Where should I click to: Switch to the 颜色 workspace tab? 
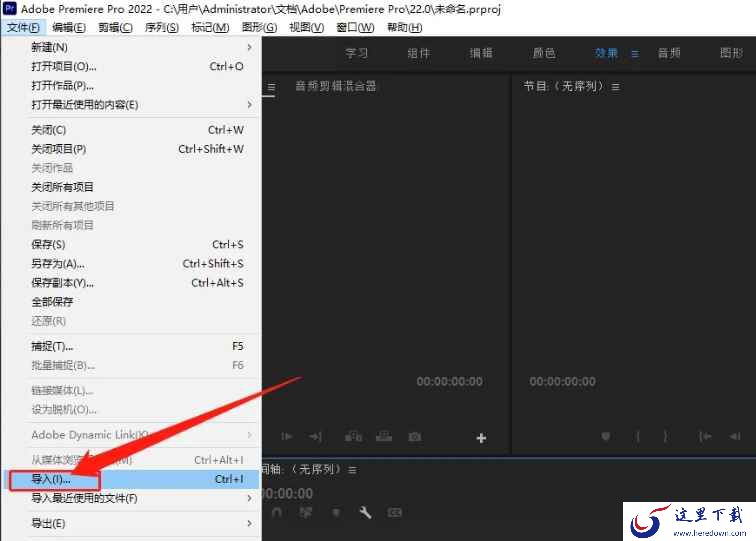544,53
